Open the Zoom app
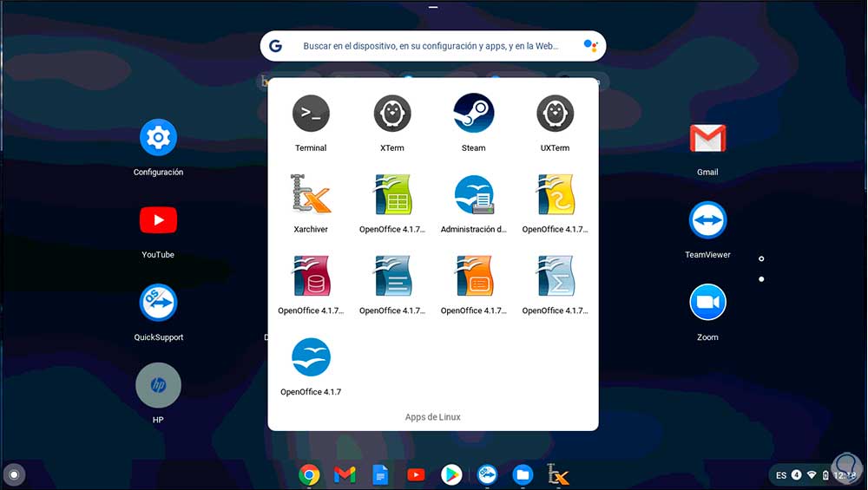This screenshot has height=490, width=868. pos(707,302)
